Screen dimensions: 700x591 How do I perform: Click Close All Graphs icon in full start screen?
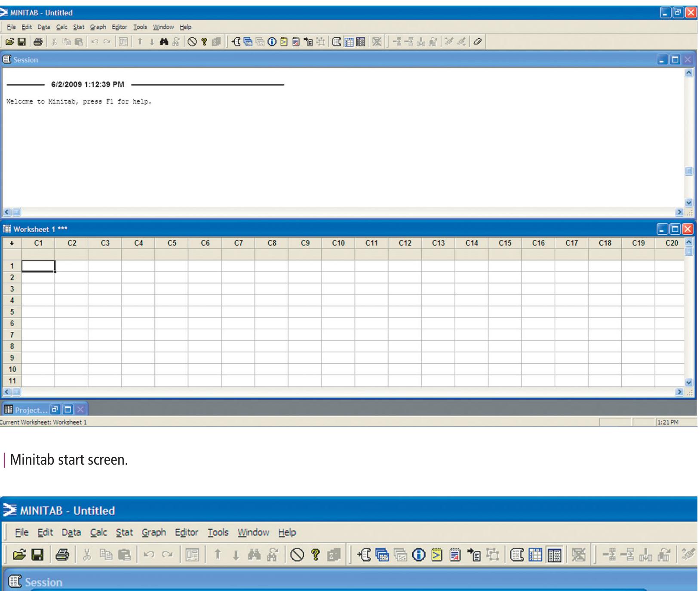[x=377, y=42]
